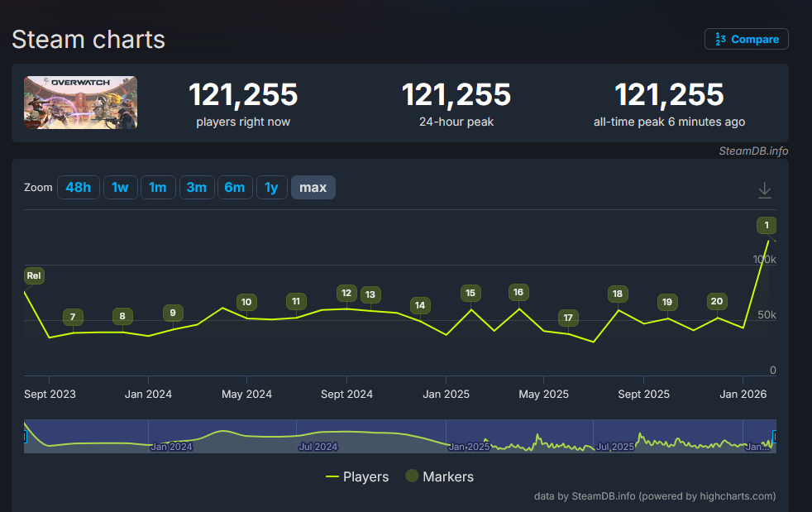Image resolution: width=812 pixels, height=512 pixels.
Task: Click chart marker 17
Action: [568, 318]
